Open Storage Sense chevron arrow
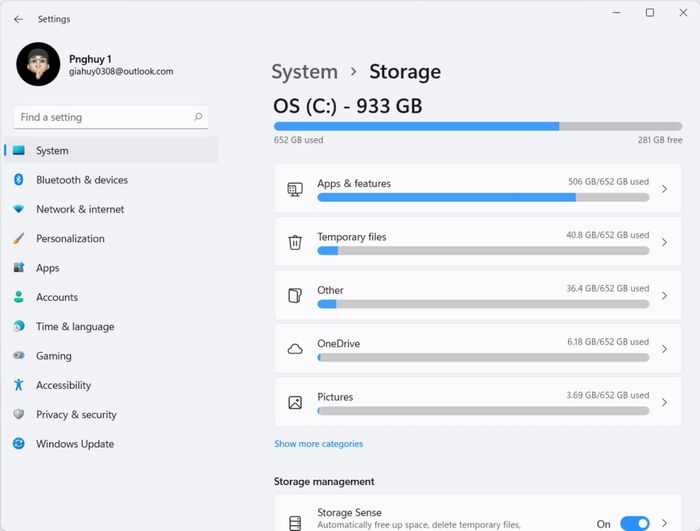700x531 pixels. click(664, 523)
